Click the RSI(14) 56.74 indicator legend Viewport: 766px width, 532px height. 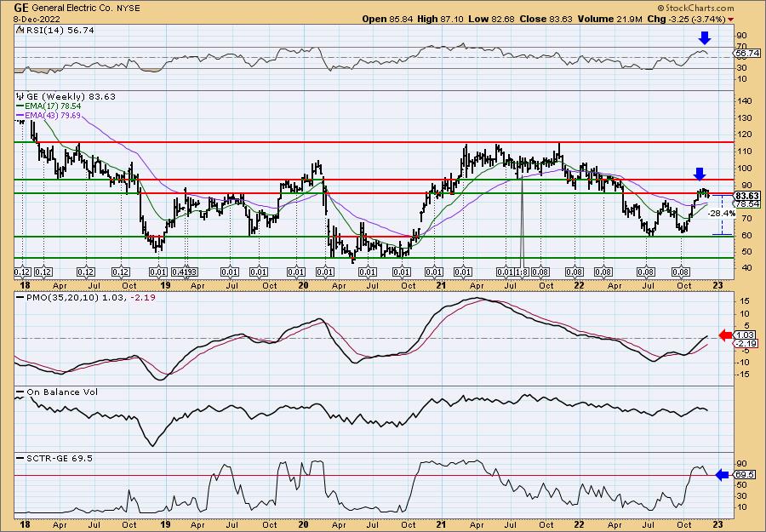click(59, 30)
